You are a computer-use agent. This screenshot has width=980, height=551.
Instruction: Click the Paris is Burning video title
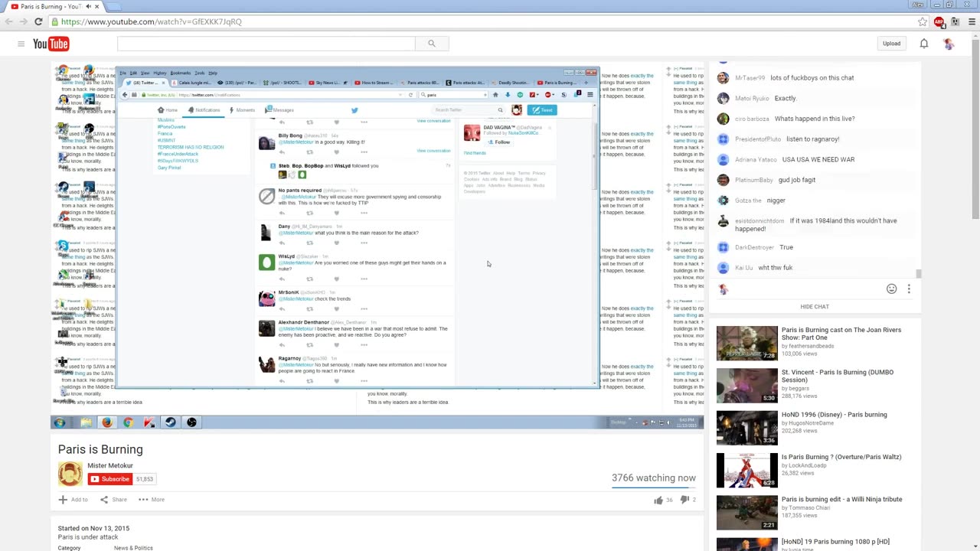(x=100, y=449)
